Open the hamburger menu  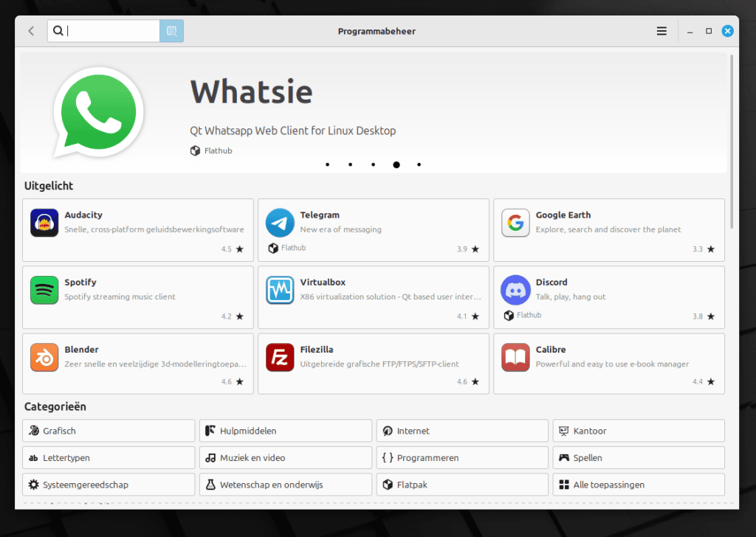(661, 30)
